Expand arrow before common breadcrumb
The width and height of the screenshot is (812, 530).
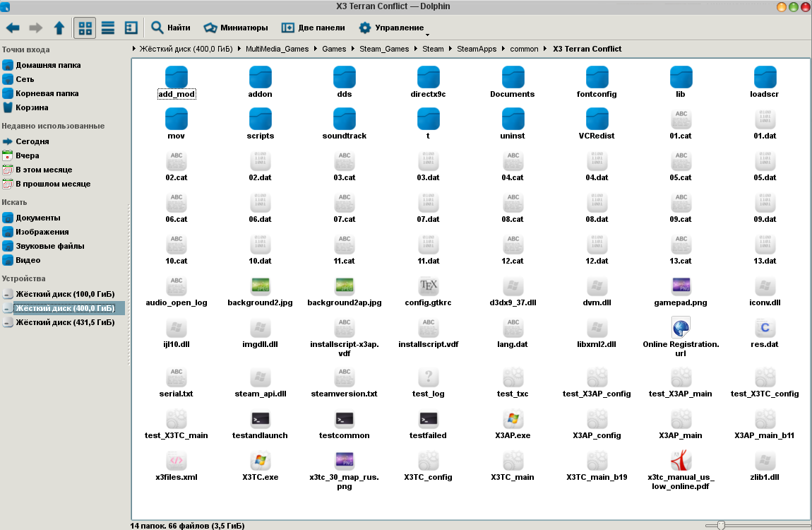pos(503,49)
